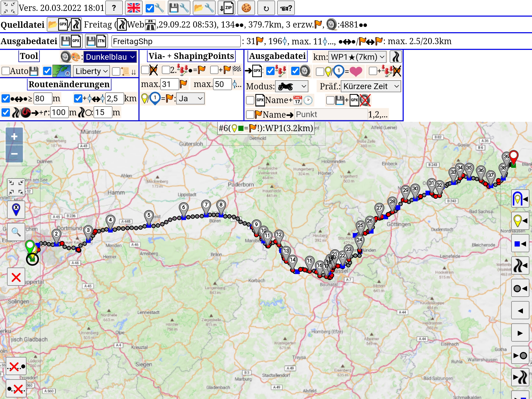This screenshot has height=399, width=532.
Task: Open the km WP1 (7km) dropdown
Action: point(357,57)
